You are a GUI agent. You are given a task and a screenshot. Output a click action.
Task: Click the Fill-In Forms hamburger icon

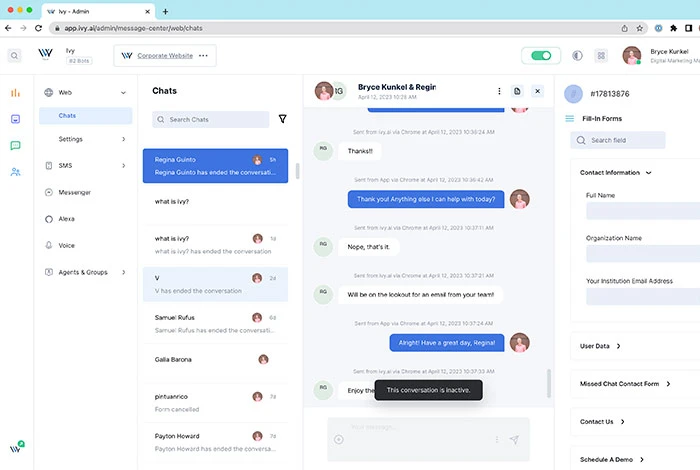pyautogui.click(x=570, y=119)
